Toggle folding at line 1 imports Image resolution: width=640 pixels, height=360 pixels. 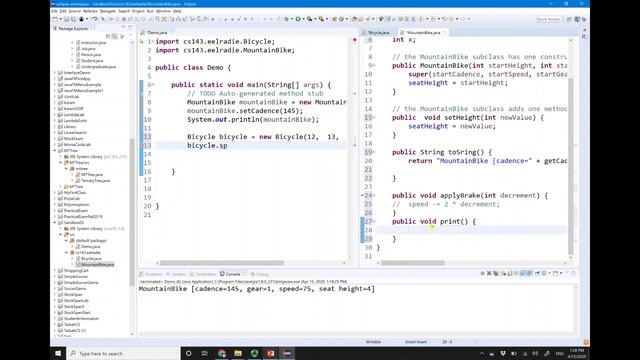(153, 42)
